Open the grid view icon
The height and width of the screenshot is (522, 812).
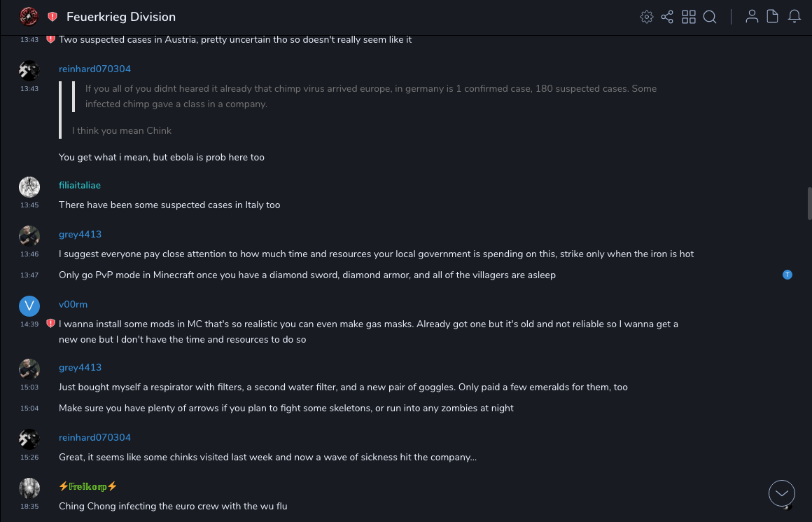coord(689,17)
